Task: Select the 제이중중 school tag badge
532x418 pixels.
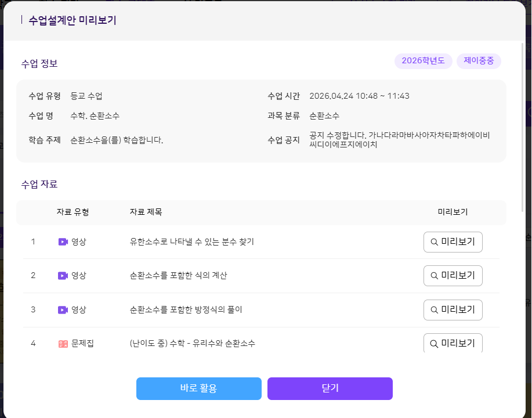Action: coord(479,61)
